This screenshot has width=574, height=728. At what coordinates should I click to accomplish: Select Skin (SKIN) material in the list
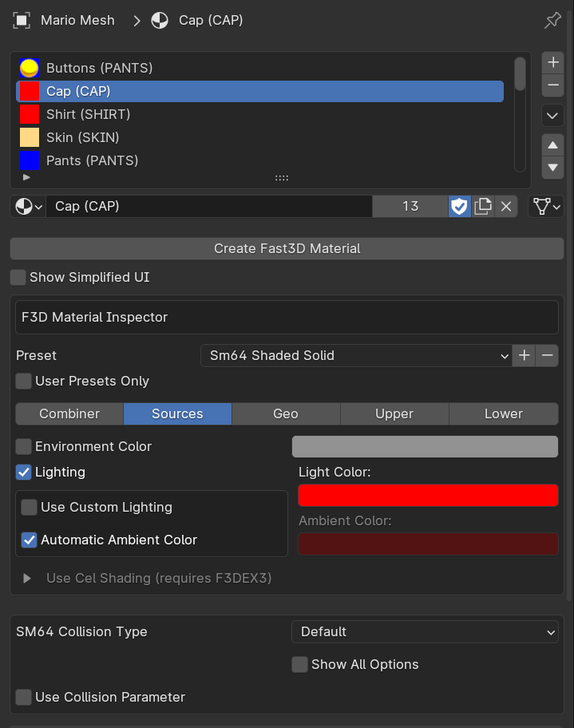point(259,137)
